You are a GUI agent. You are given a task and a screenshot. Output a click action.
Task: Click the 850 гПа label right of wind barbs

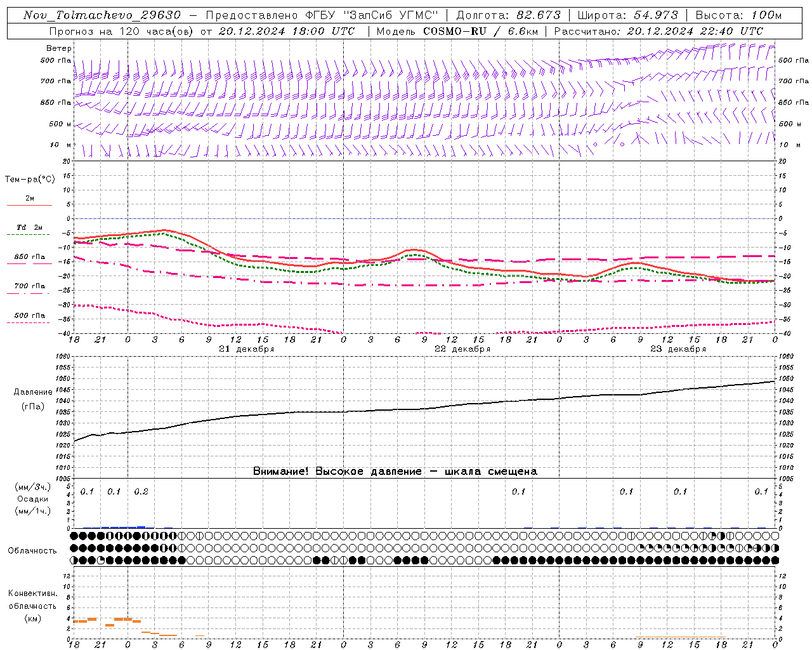click(x=794, y=103)
